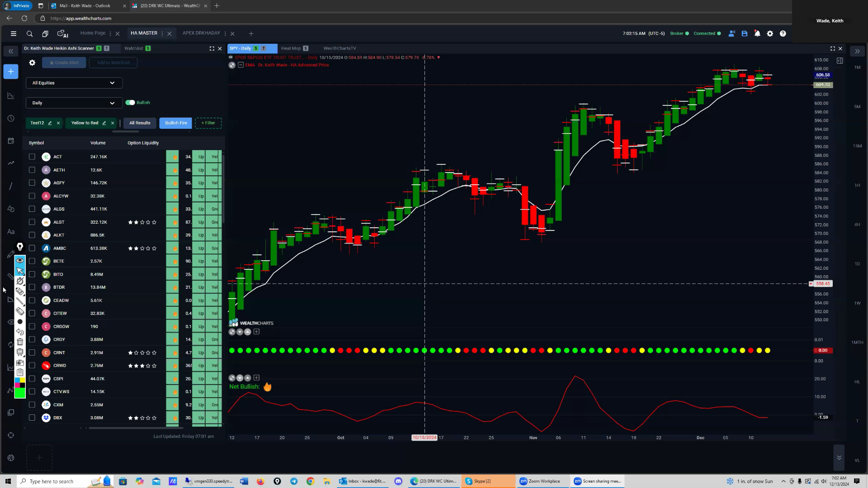Click the undo arrow in annotation toolbar
This screenshot has width=868, height=488.
tap(20, 332)
